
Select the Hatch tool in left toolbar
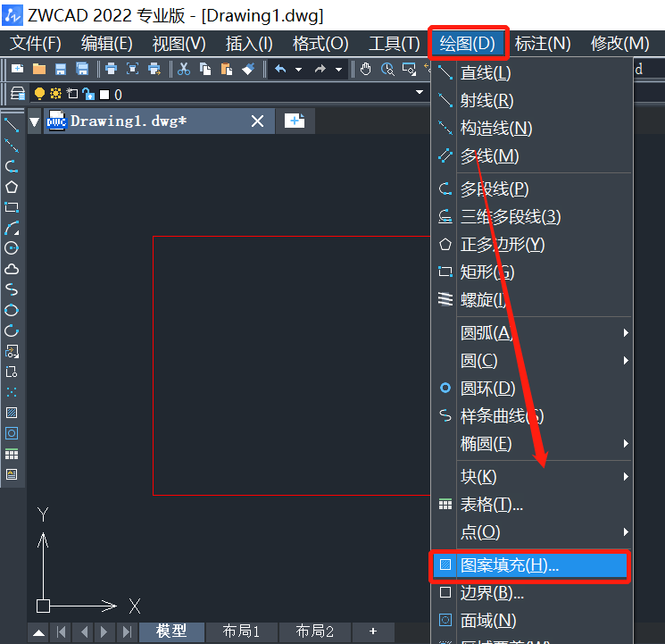tap(12, 413)
